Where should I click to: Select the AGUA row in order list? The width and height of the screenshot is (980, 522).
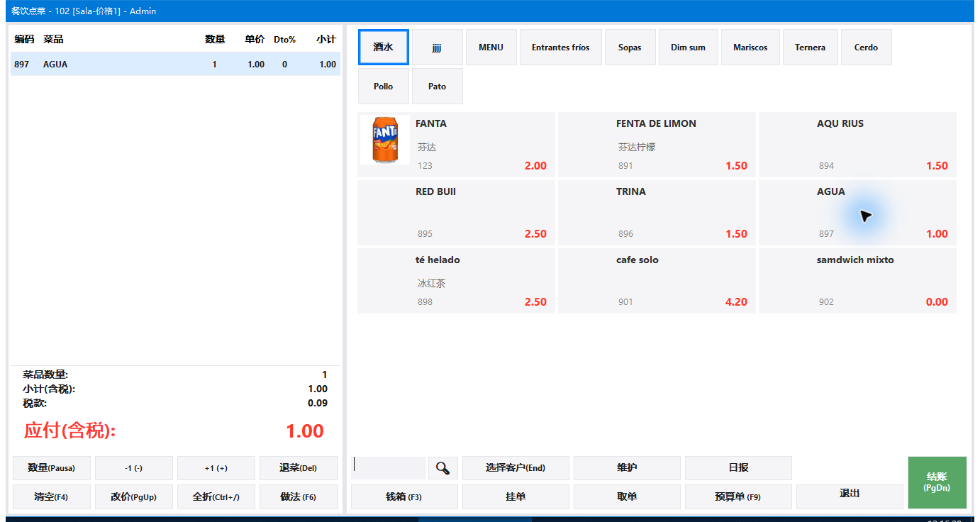pos(175,65)
